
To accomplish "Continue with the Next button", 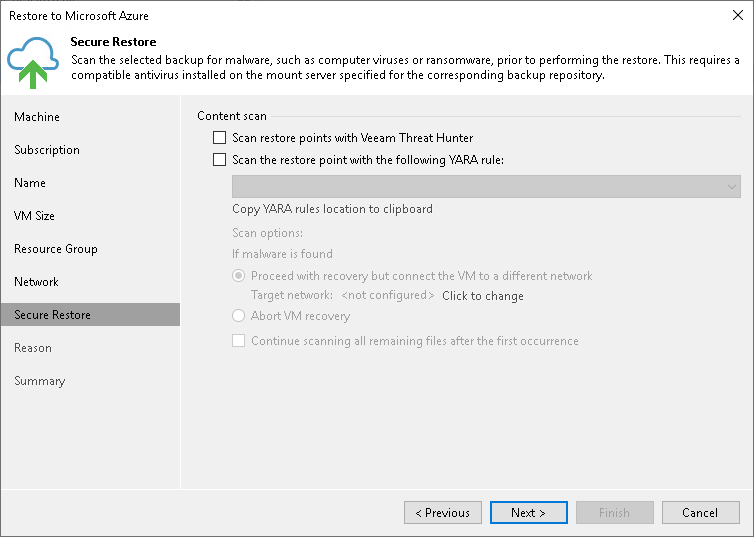I will pos(528,512).
